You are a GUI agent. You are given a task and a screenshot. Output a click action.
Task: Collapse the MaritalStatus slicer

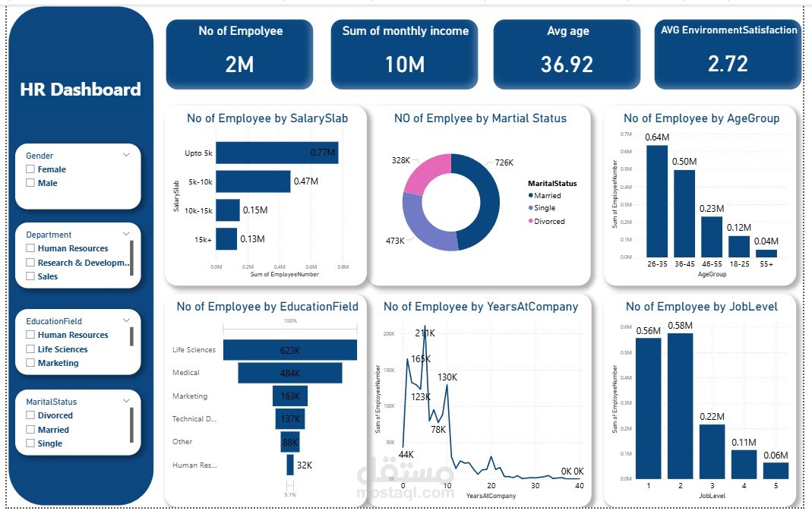coord(127,400)
